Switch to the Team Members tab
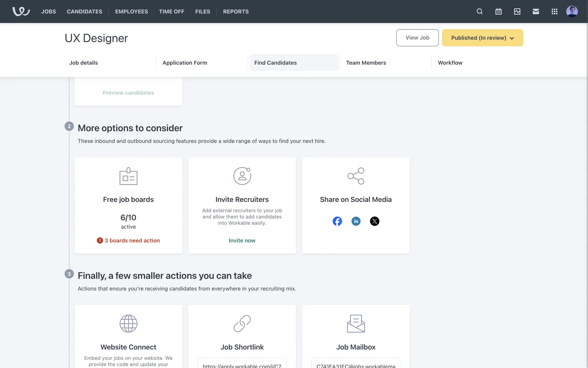Screen dimensions: 588x368 (x=366, y=63)
